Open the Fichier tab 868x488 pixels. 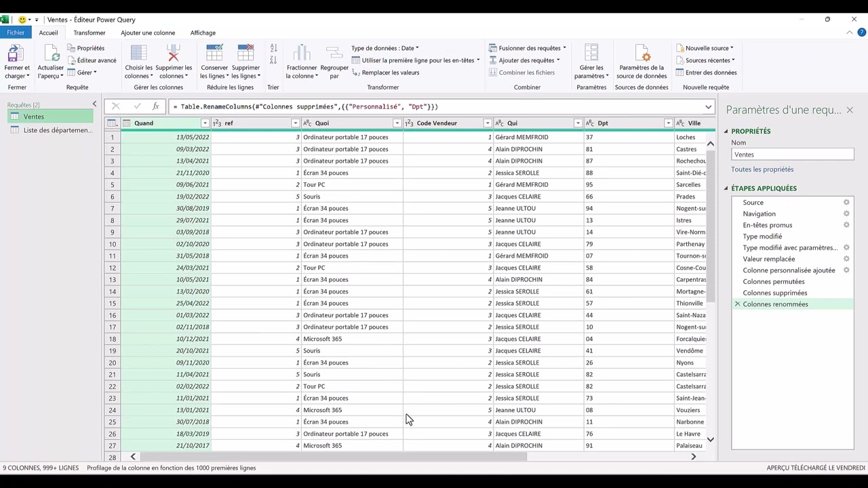(16, 33)
